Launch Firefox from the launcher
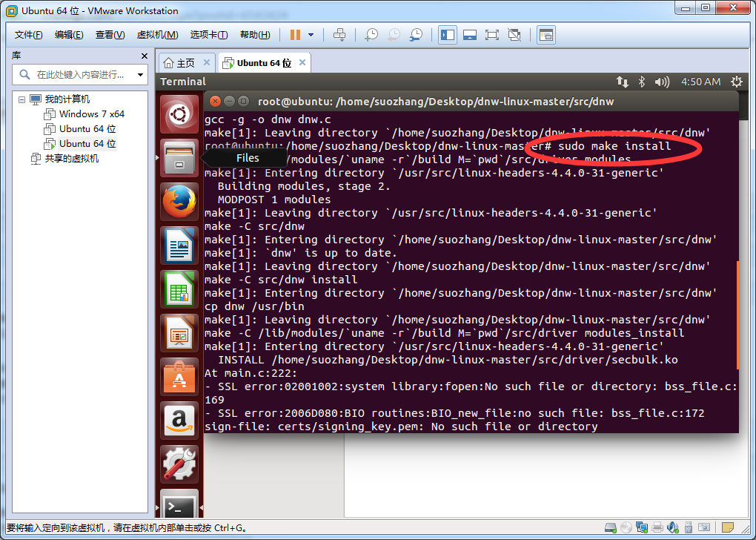This screenshot has width=756, height=540. tap(179, 202)
